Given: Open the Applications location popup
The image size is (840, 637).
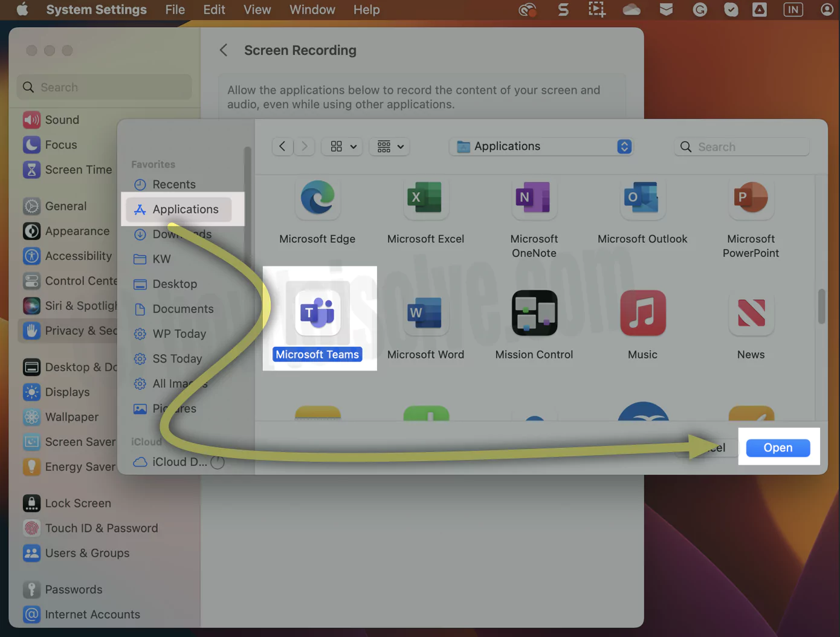Looking at the screenshot, I should coord(541,146).
